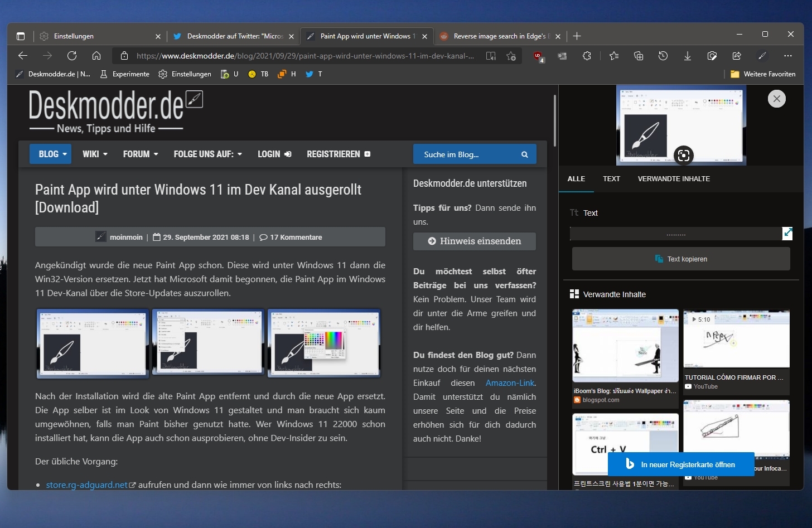Open the moinmoin author link
Screen dimensions: 812x528
tap(126, 238)
